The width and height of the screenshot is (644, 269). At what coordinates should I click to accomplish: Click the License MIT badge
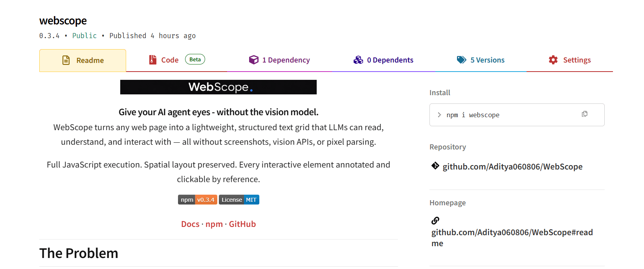coord(239,199)
